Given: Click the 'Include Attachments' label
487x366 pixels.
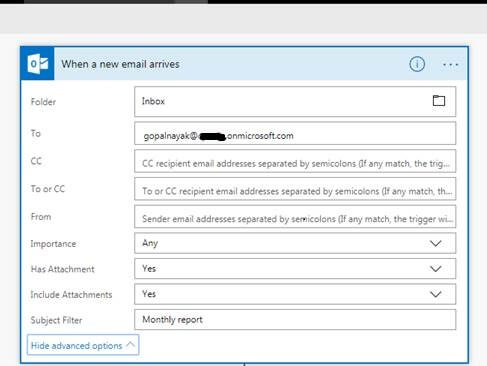Looking at the screenshot, I should pyautogui.click(x=71, y=295).
